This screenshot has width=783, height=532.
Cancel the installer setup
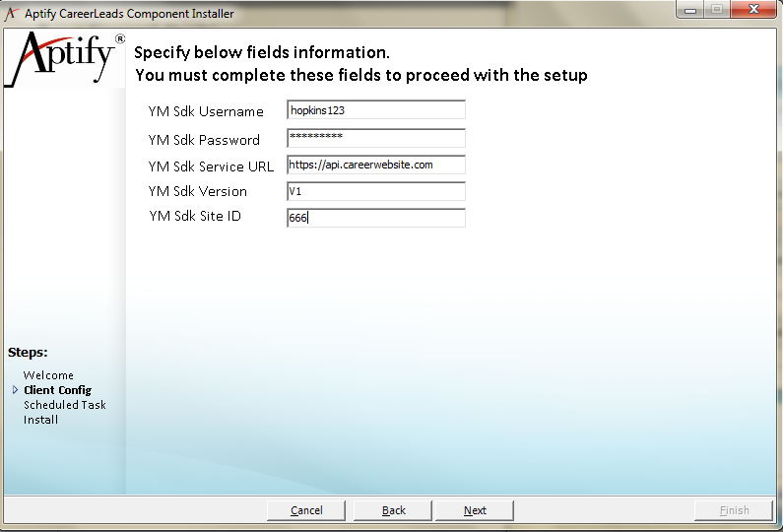click(306, 510)
